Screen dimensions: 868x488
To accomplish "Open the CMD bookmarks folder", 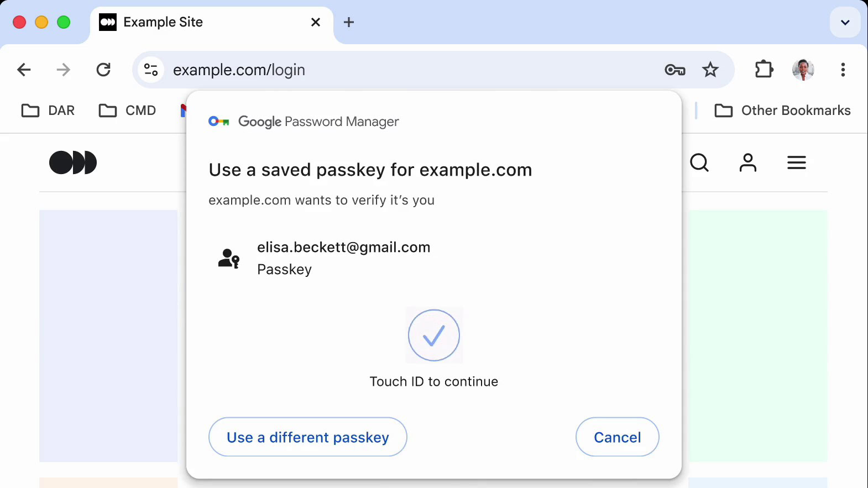I will pyautogui.click(x=127, y=111).
